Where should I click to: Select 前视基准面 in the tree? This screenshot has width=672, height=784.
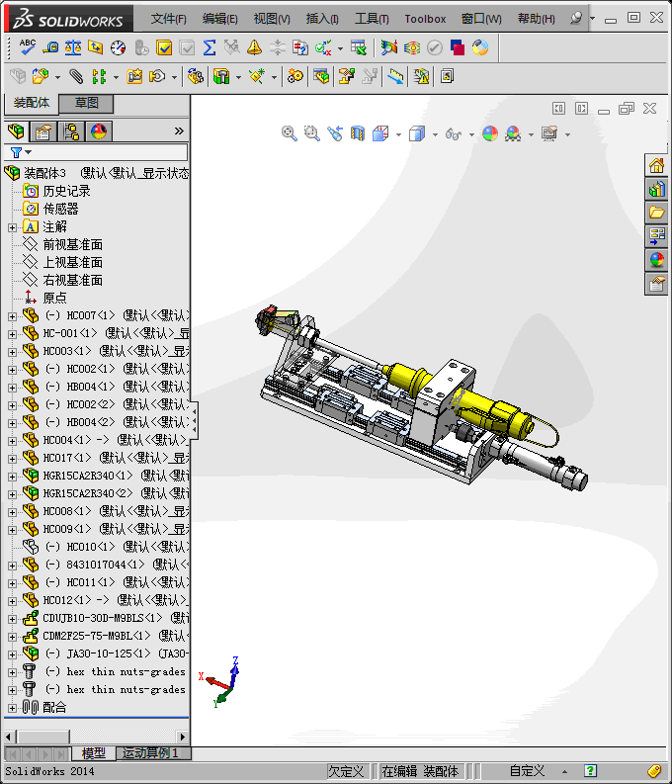click(x=72, y=244)
